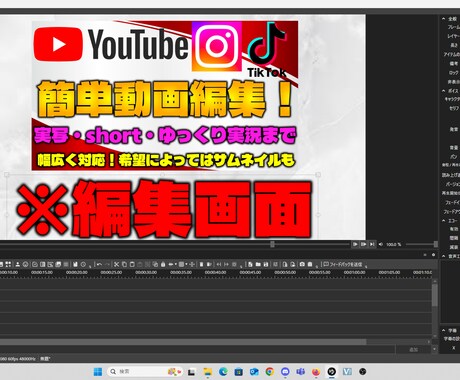
Task: Mute preview audio with the speaker icon
Action: [381, 244]
